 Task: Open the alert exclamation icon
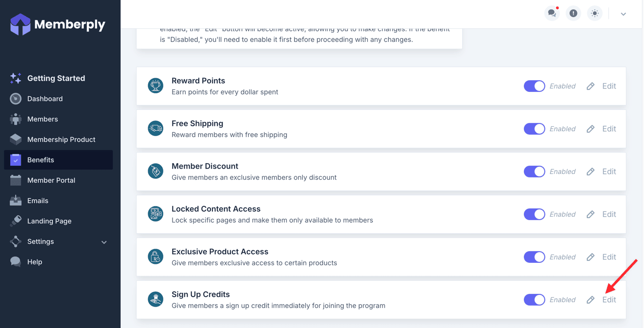click(x=574, y=13)
